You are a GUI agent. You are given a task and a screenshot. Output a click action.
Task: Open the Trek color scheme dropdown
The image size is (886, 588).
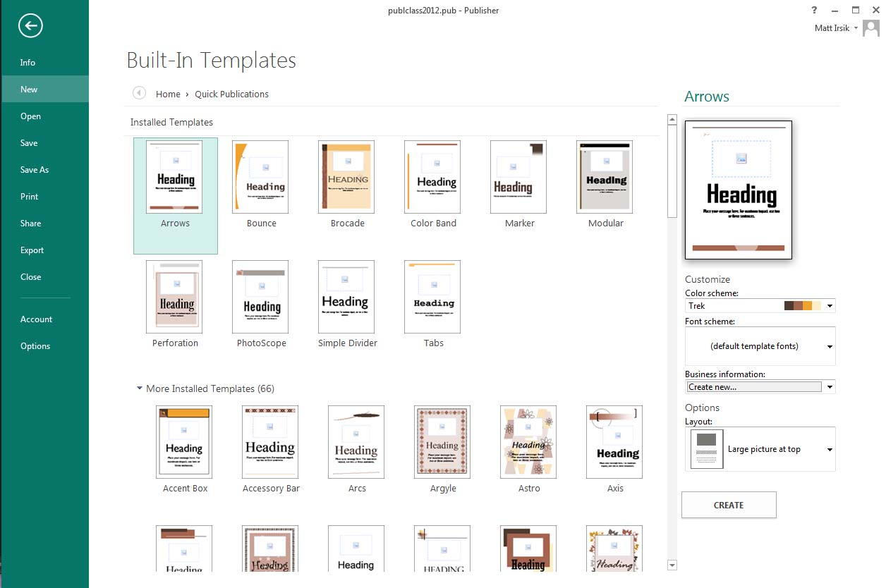tap(831, 305)
